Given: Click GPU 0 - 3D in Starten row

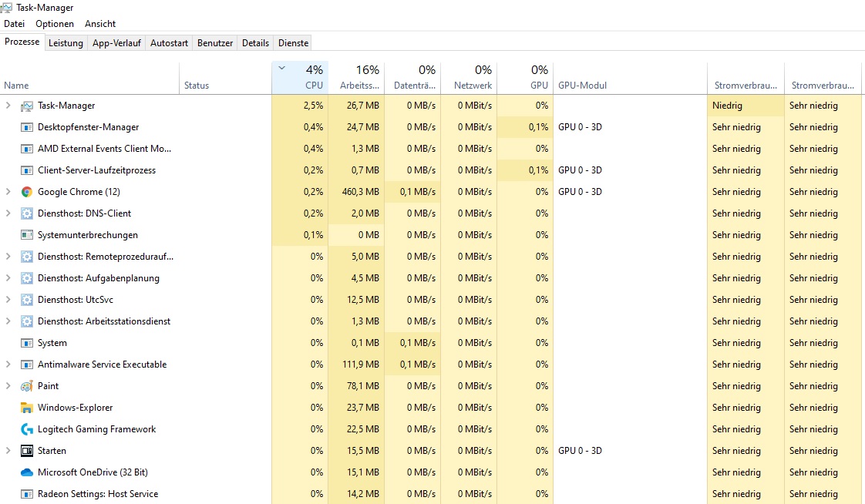Looking at the screenshot, I should click(580, 451).
